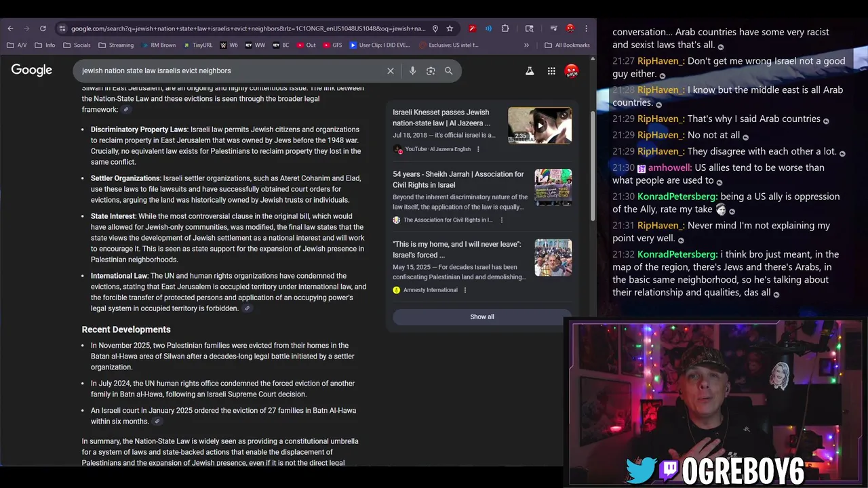Click the browser address bar URL
This screenshot has width=868, height=488.
point(248,28)
